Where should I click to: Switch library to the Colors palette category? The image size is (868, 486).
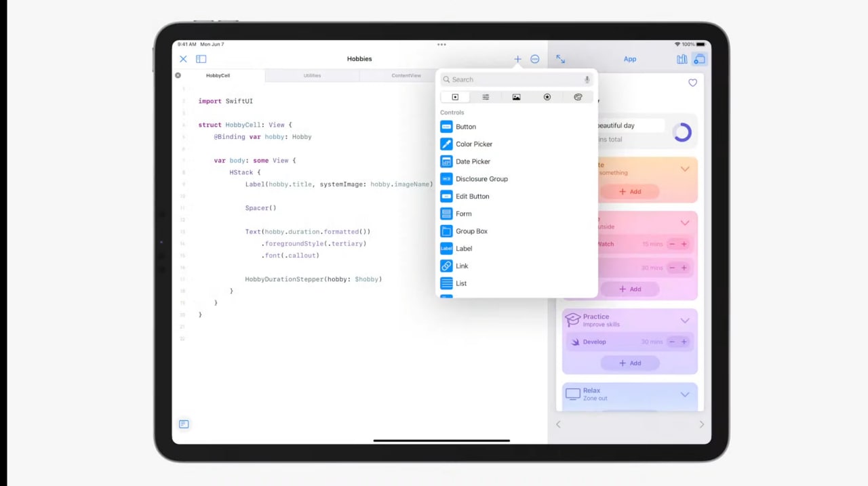click(578, 97)
